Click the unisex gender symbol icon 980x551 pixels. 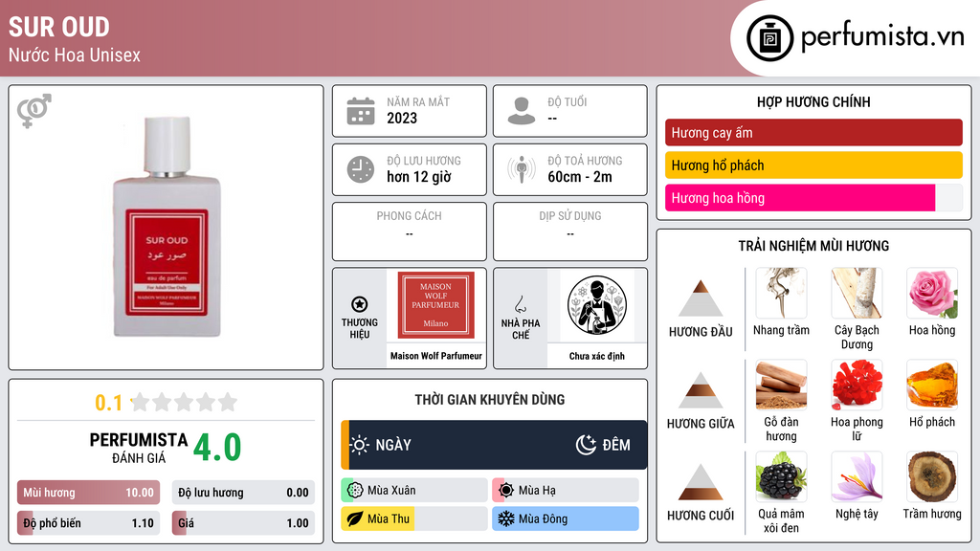click(x=34, y=111)
